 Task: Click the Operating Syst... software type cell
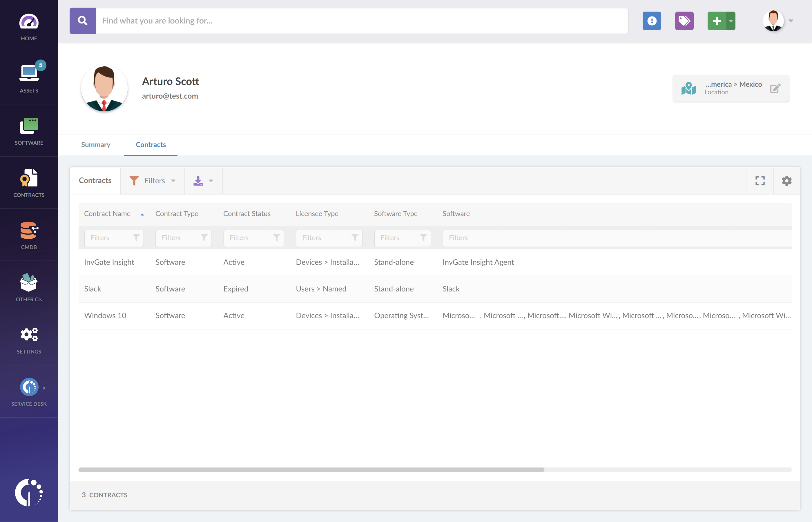401,316
